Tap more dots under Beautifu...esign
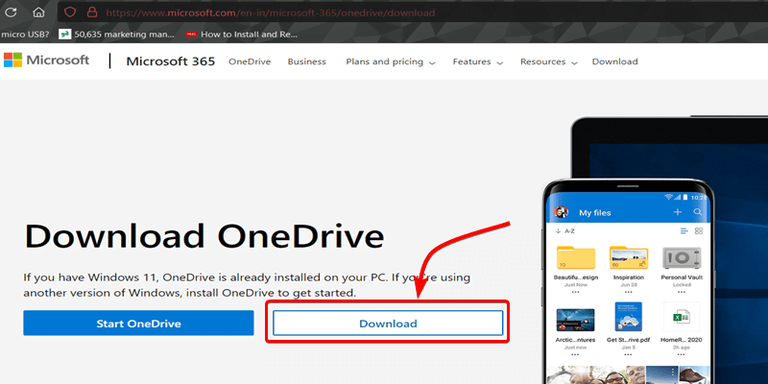 pos(576,292)
